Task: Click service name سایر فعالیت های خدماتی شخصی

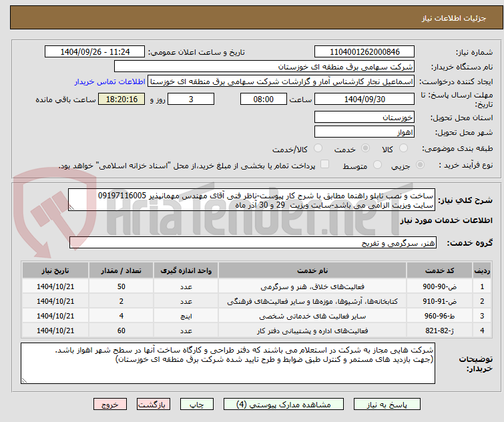Action: [x=312, y=316]
